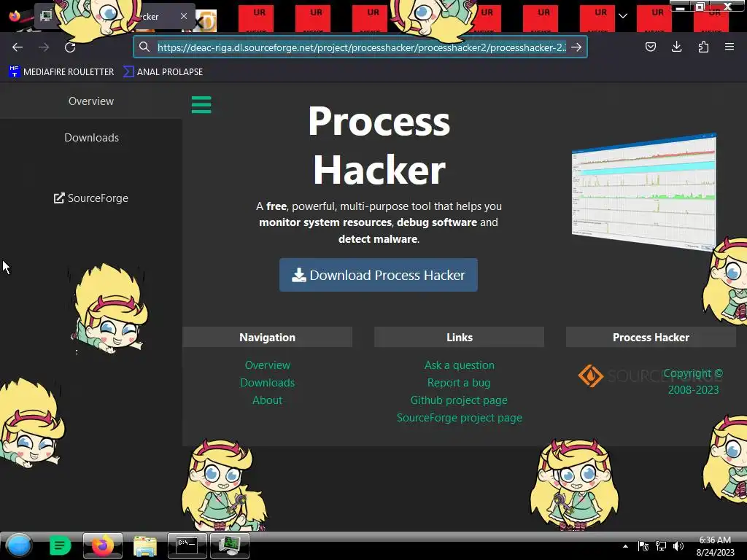The width and height of the screenshot is (747, 560).
Task: Open the MEDIAFIRE ROULETTER bookmark
Action: point(61,72)
